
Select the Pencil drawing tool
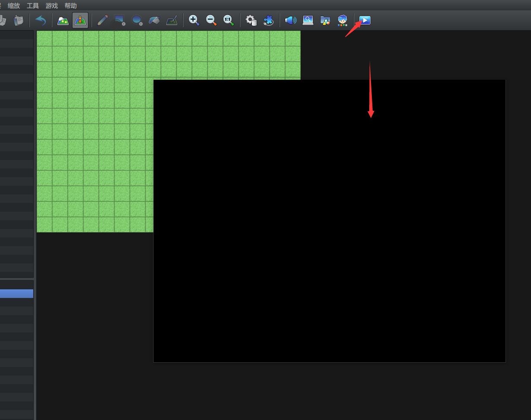tap(103, 20)
